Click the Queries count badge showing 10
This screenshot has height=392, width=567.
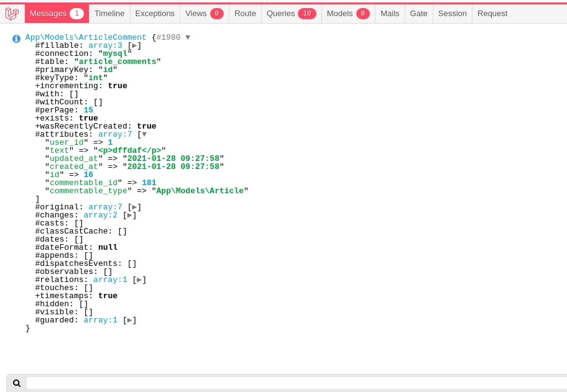tap(307, 14)
